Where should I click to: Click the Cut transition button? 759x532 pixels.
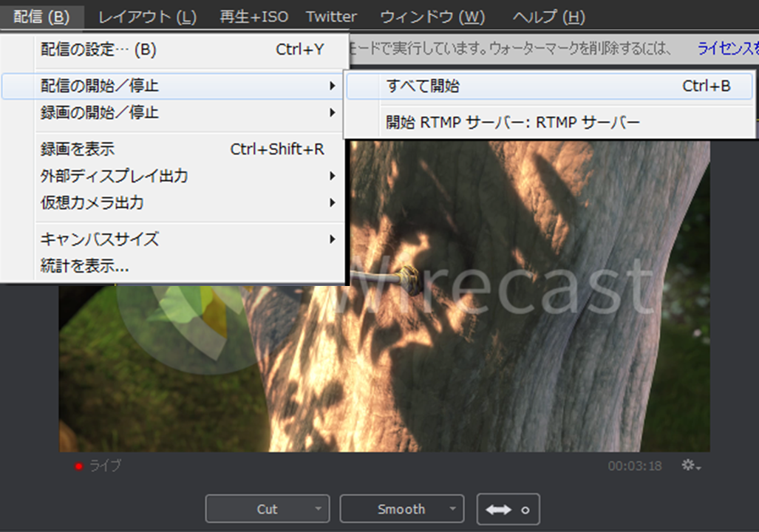coord(268,509)
